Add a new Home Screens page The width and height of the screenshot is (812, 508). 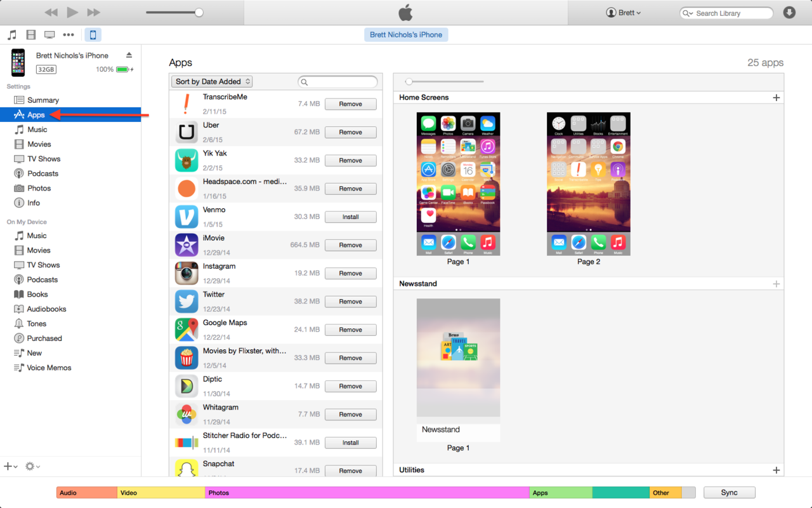click(x=776, y=98)
